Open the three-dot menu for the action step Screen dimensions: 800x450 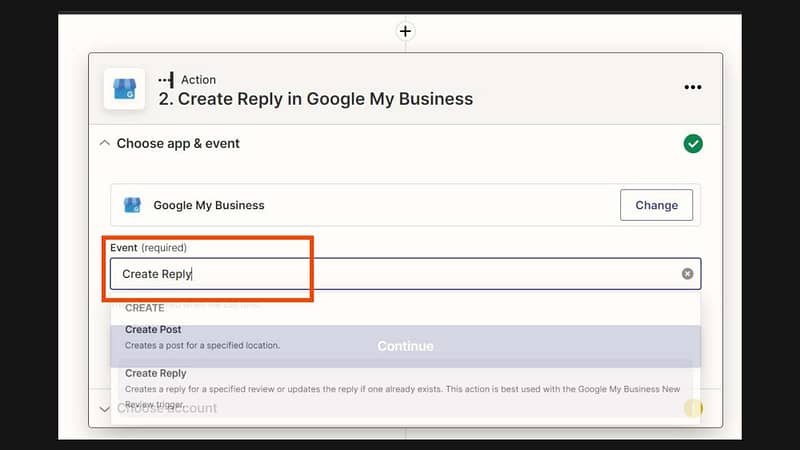tap(692, 87)
